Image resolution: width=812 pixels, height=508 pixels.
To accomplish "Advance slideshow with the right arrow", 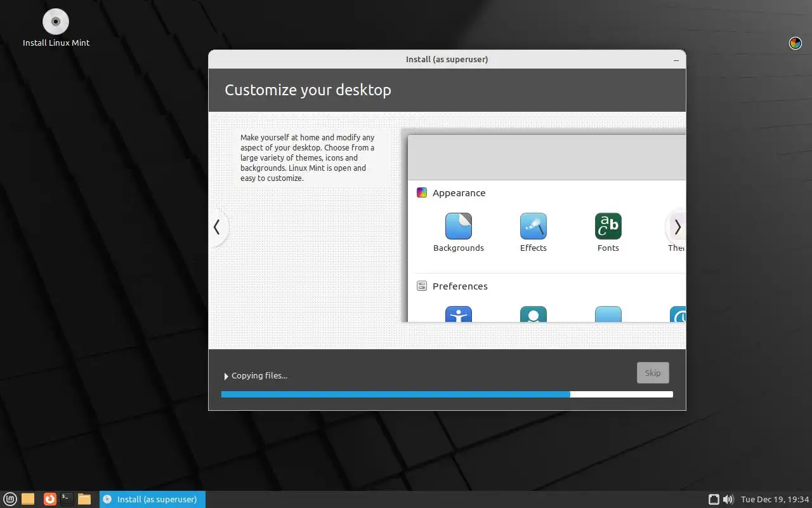I will (677, 227).
